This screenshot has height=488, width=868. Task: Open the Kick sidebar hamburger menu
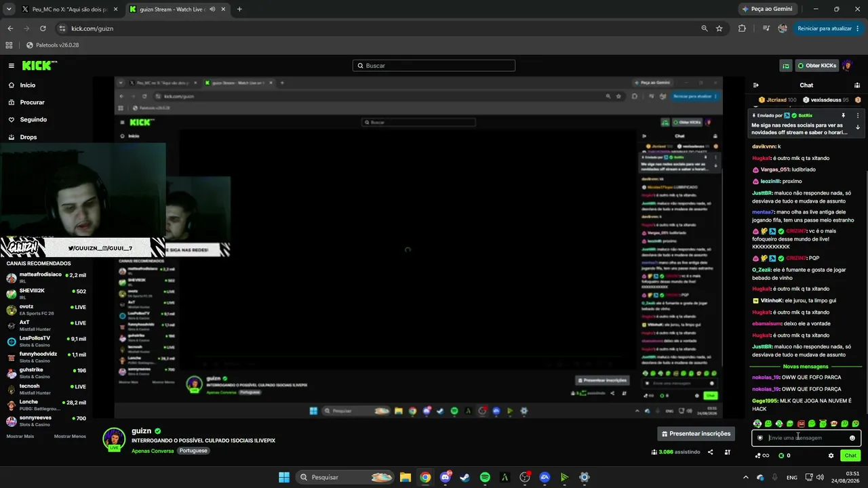click(x=12, y=66)
